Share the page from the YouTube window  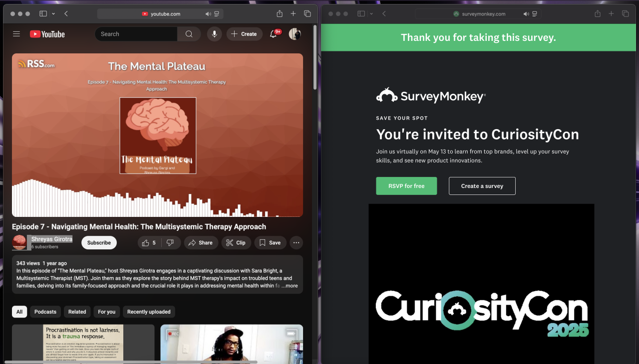point(280,14)
